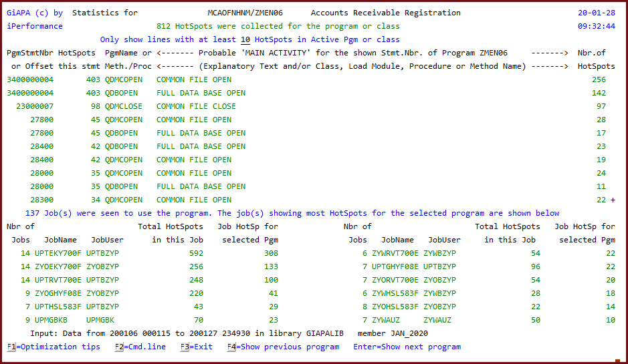Open the F2=Cmd.line option
This screenshot has height=364, width=628.
pyautogui.click(x=140, y=347)
